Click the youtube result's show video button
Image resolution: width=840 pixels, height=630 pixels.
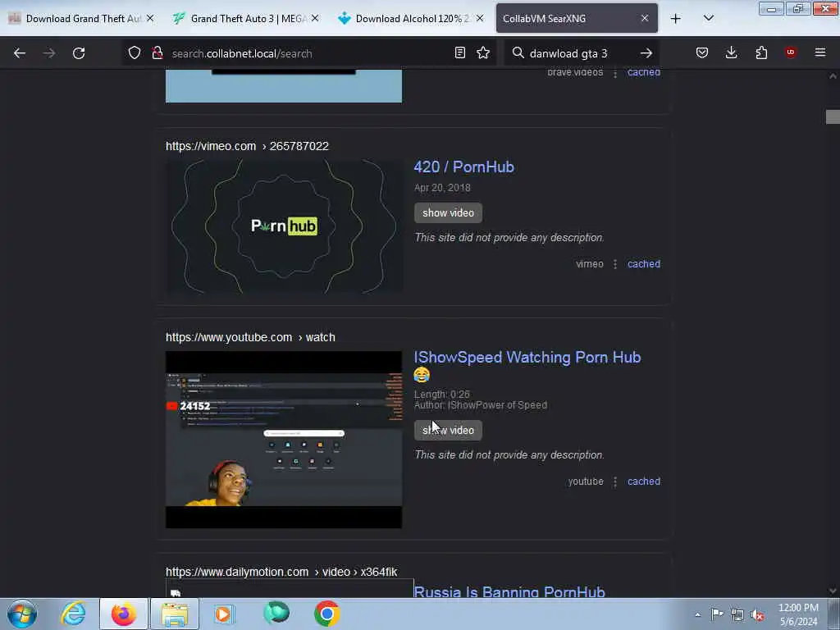448,430
